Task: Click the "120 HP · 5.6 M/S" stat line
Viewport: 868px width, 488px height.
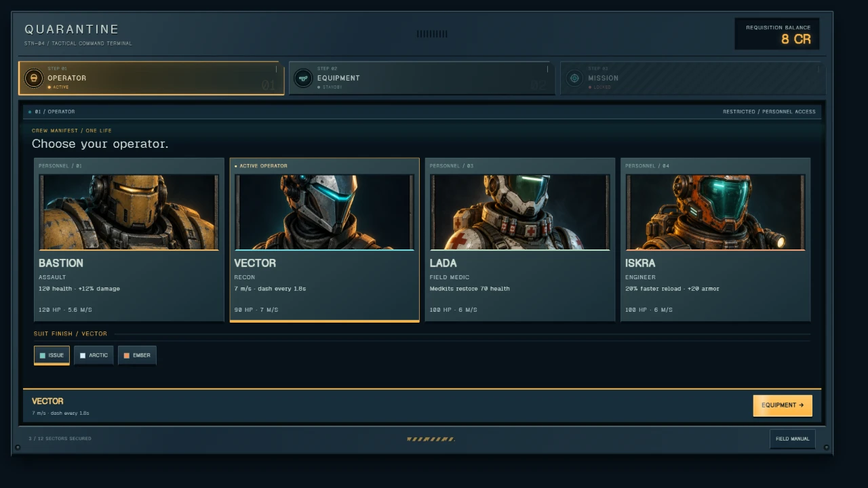Action: [65, 310]
